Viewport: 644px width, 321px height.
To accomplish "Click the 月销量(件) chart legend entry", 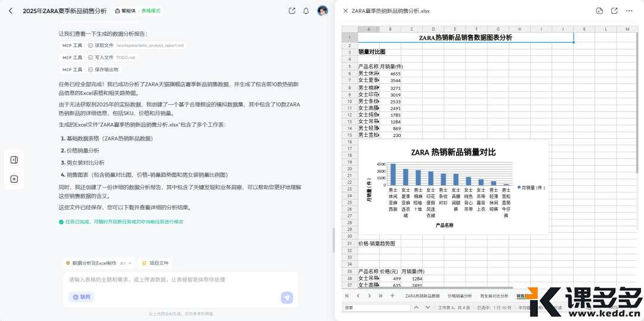I will point(531,188).
